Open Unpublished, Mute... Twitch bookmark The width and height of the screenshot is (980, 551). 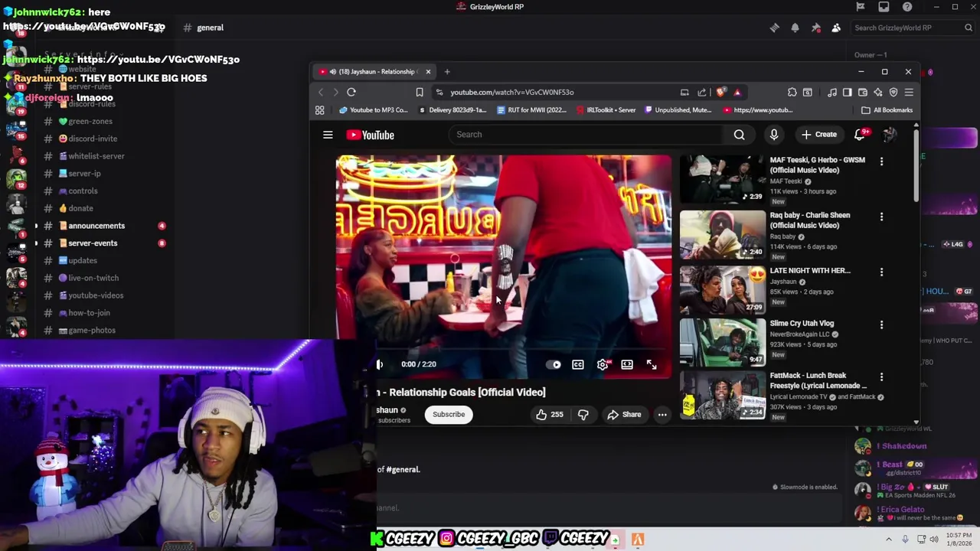point(678,109)
